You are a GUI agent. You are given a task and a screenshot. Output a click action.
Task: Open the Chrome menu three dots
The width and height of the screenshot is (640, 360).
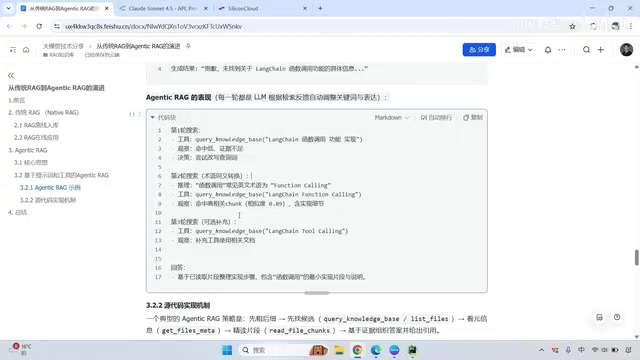click(631, 26)
